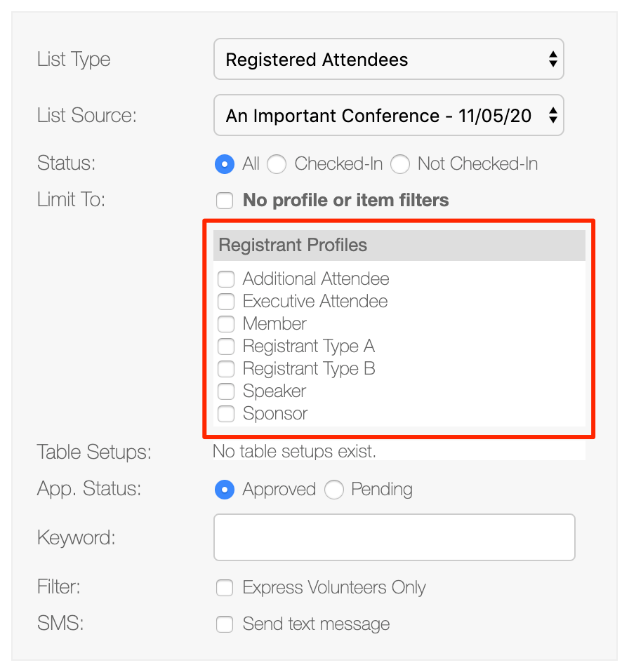
Task: Check the Speaker profile checkbox
Action: click(x=226, y=391)
